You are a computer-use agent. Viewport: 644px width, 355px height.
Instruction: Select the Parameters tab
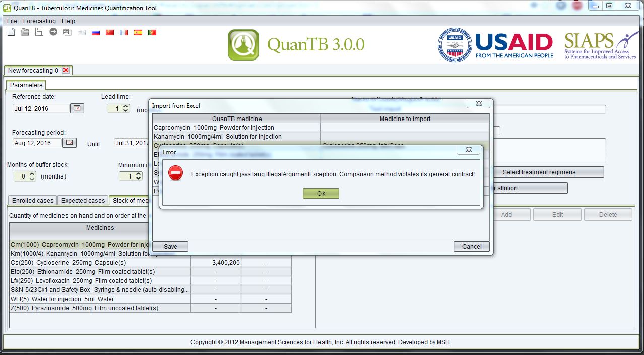click(26, 85)
